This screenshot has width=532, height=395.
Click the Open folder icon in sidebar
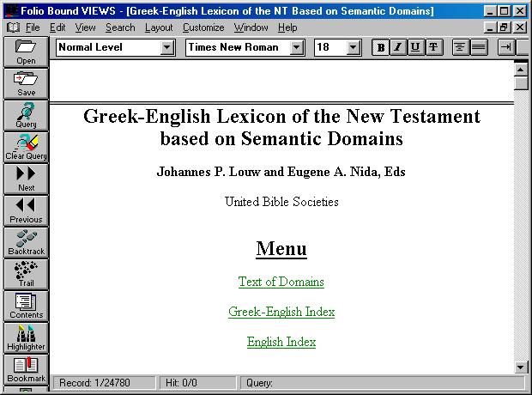pyautogui.click(x=26, y=52)
